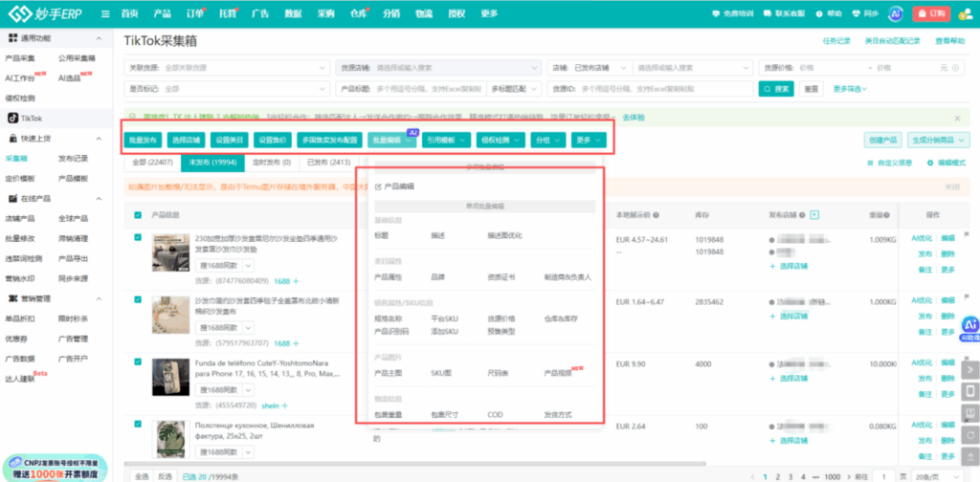This screenshot has height=482, width=980.
Task: Open the 生成分销商品 dropdown
Action: [938, 141]
